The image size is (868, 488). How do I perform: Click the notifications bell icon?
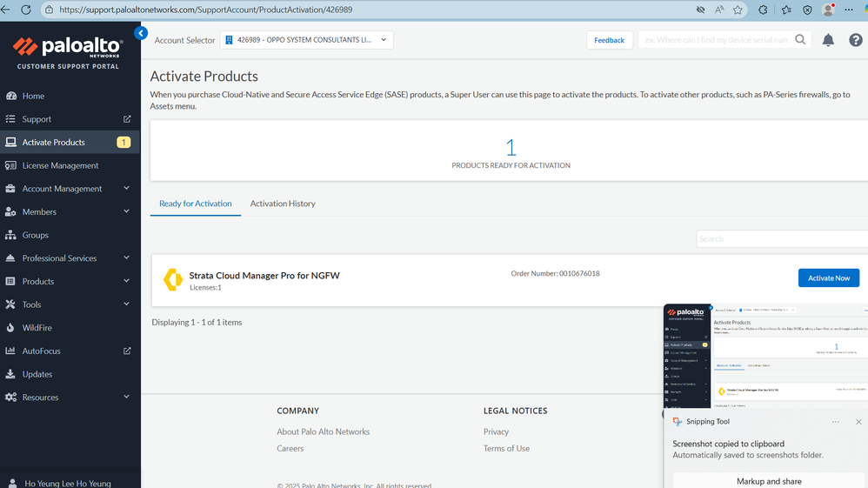pyautogui.click(x=828, y=40)
